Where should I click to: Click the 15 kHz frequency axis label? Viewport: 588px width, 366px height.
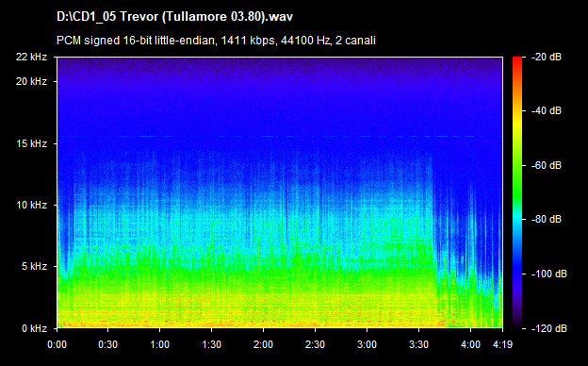pos(31,143)
